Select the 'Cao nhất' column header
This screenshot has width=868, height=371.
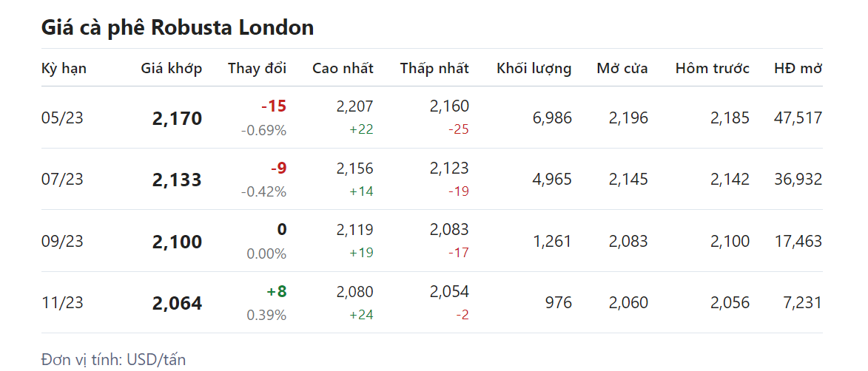[343, 68]
